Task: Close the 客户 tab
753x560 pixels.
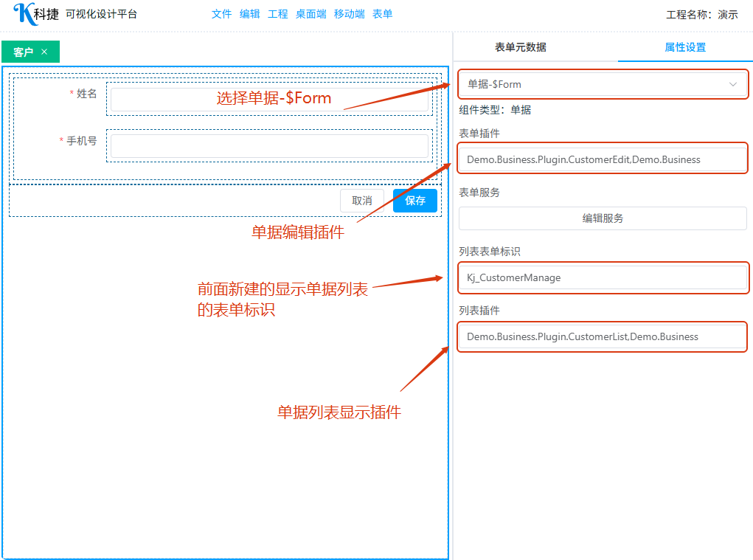Action: (44, 52)
